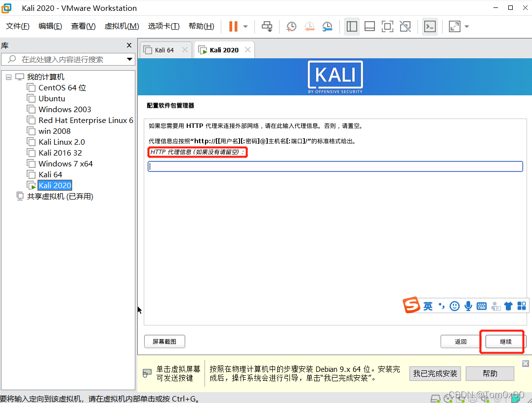
Task: Select the Ubuntu virtual machine
Action: click(51, 99)
